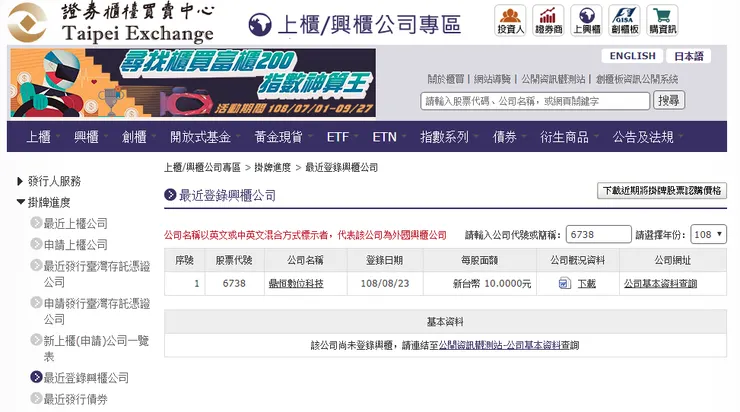Click the 網站導覽 header link

coord(492,79)
